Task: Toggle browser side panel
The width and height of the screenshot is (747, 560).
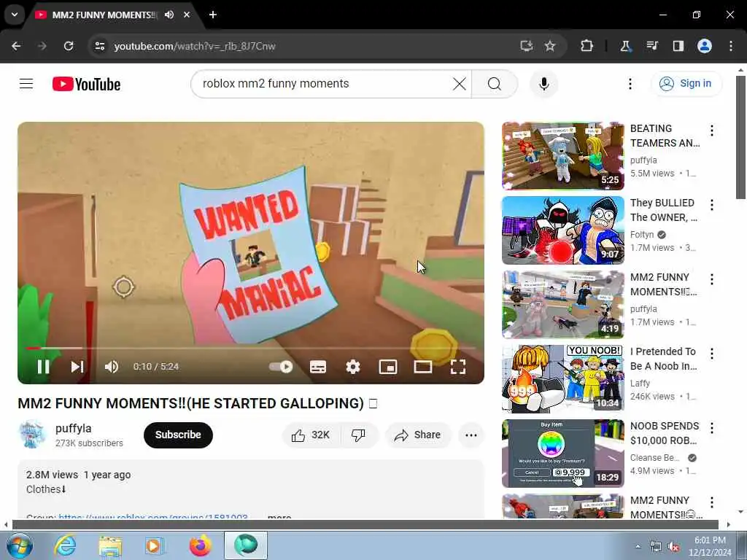Action: 678,46
